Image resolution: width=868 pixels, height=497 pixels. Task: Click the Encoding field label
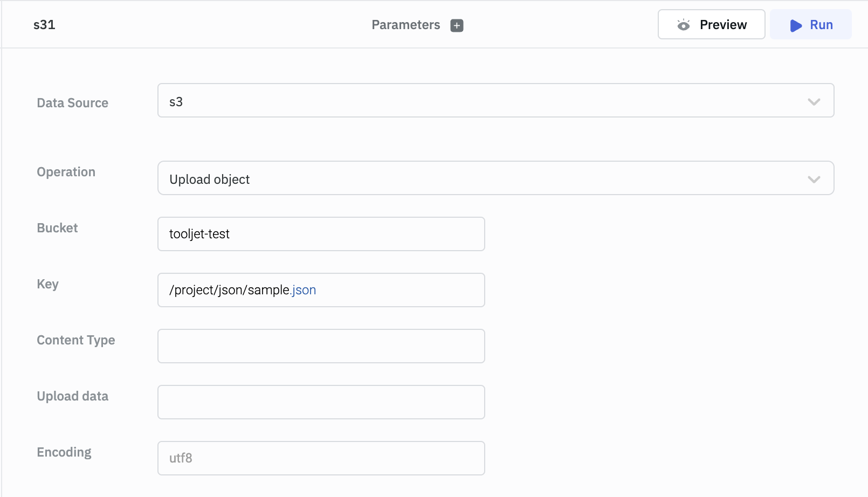coord(64,452)
